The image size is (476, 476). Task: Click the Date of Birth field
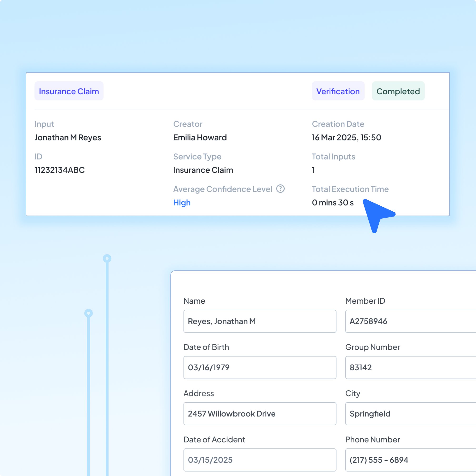pos(260,367)
